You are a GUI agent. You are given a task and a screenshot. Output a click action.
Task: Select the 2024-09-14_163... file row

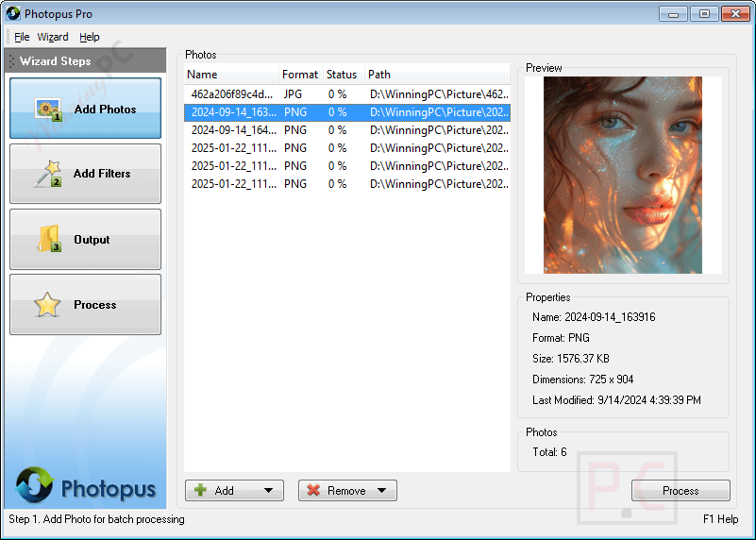tap(346, 112)
